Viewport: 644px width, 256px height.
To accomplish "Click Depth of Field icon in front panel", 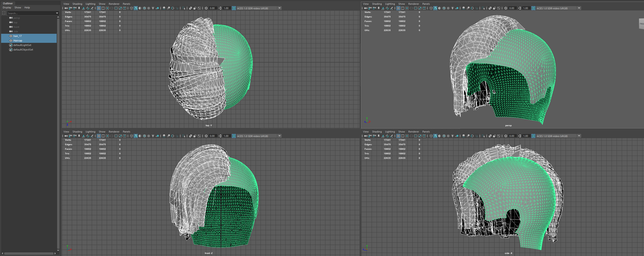I will click(177, 136).
